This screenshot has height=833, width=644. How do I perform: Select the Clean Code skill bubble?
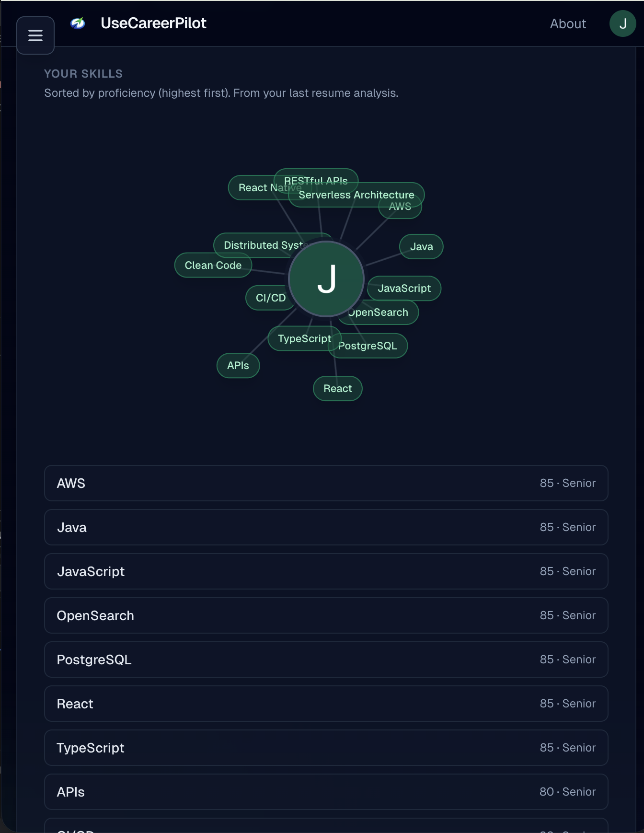tap(213, 265)
